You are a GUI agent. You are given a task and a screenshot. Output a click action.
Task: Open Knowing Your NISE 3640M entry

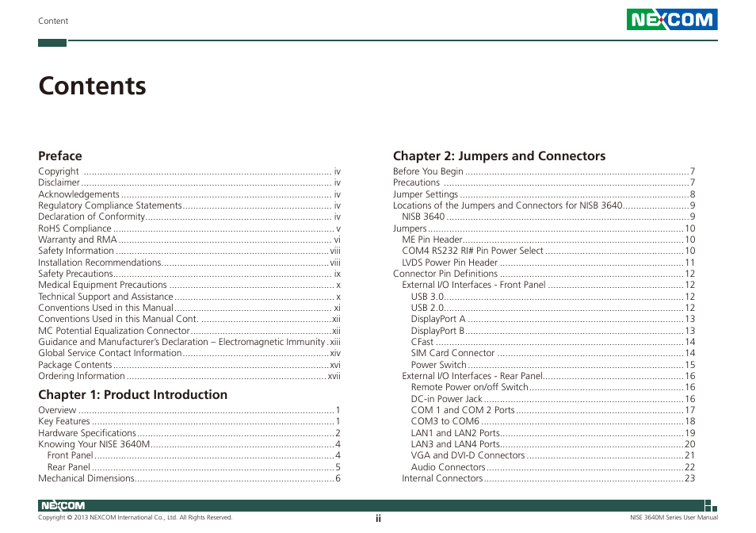189,444
